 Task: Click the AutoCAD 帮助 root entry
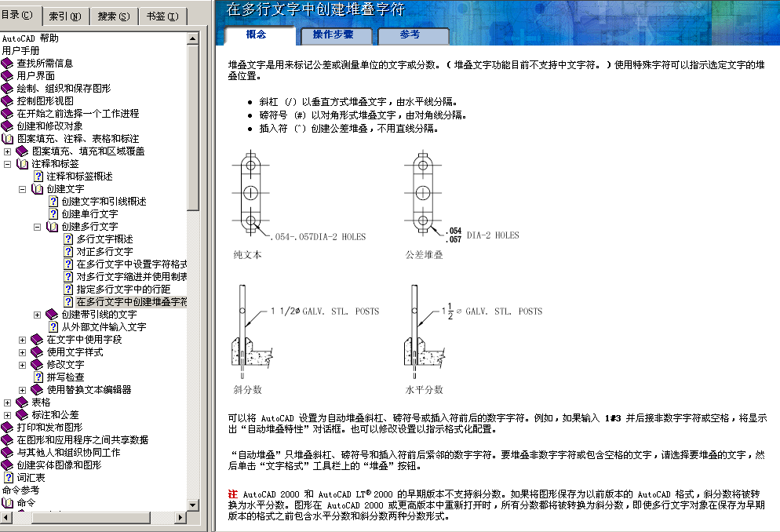(x=31, y=38)
